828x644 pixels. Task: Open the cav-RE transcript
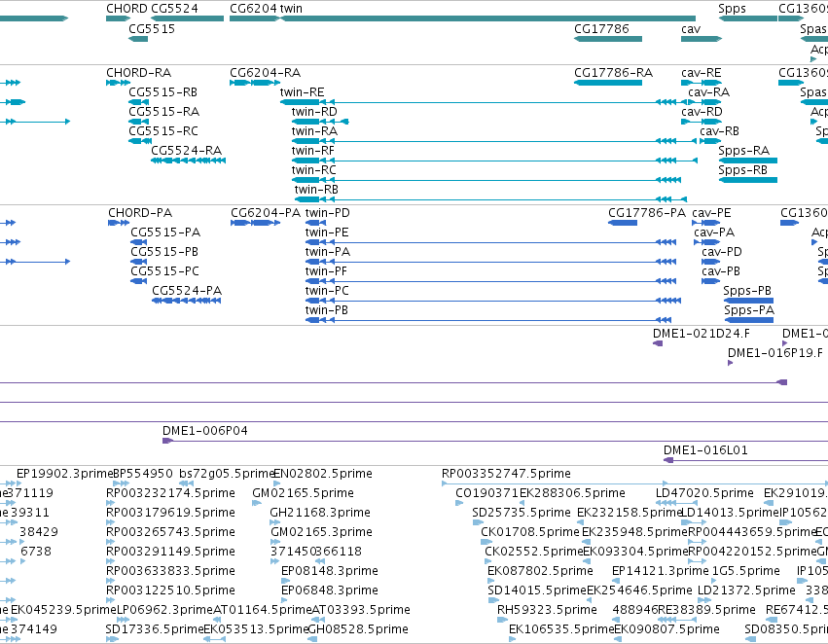[x=702, y=73]
